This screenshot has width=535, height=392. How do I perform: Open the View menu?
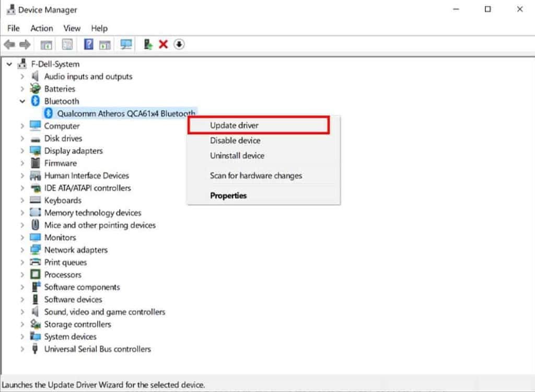pos(72,28)
